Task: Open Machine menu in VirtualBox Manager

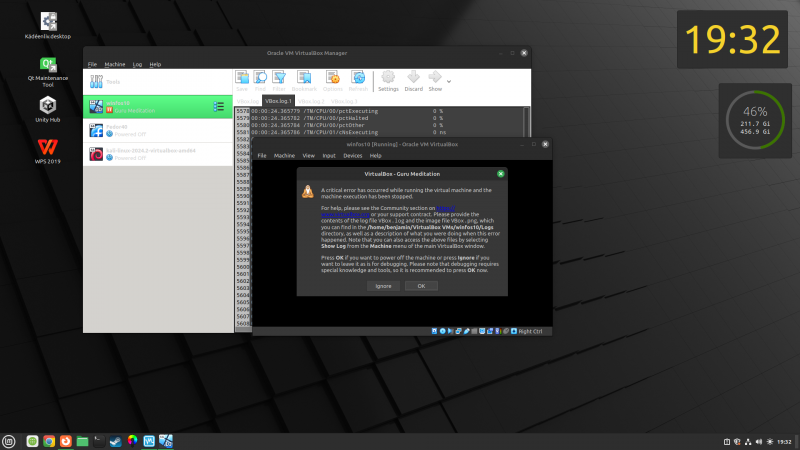Action: [x=115, y=64]
